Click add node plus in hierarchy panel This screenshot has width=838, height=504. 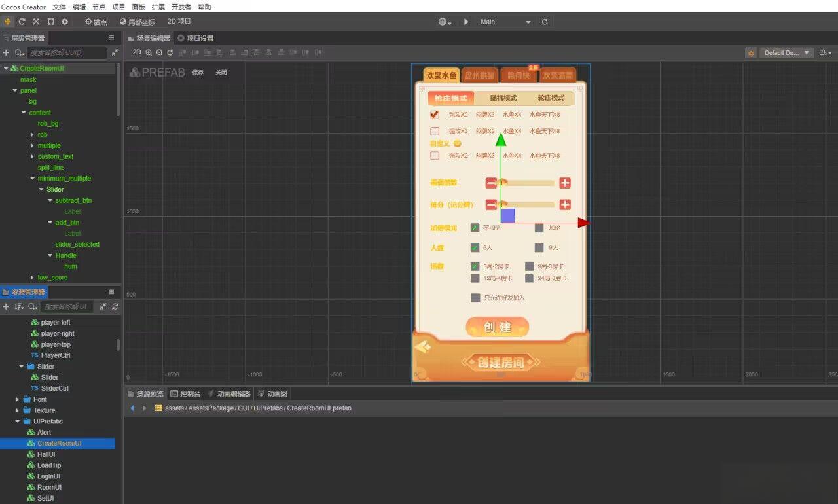[7, 52]
